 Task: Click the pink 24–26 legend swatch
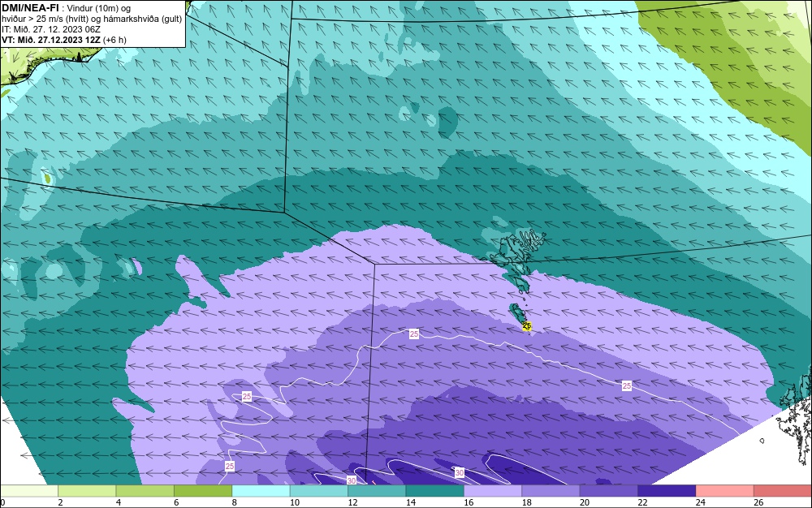click(x=725, y=491)
